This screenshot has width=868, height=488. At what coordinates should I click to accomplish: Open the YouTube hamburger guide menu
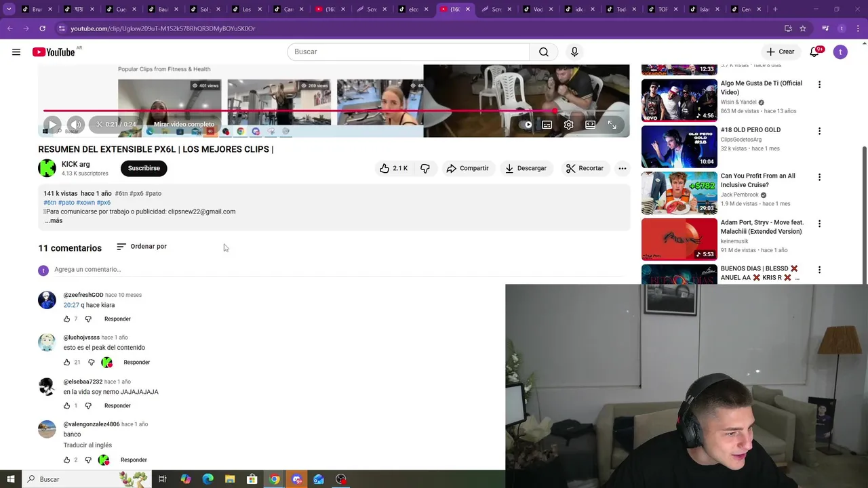pyautogui.click(x=16, y=52)
